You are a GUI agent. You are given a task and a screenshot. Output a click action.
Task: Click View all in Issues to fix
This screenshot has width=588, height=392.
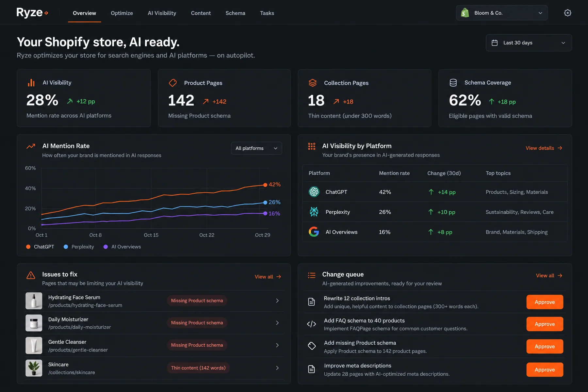pyautogui.click(x=268, y=277)
